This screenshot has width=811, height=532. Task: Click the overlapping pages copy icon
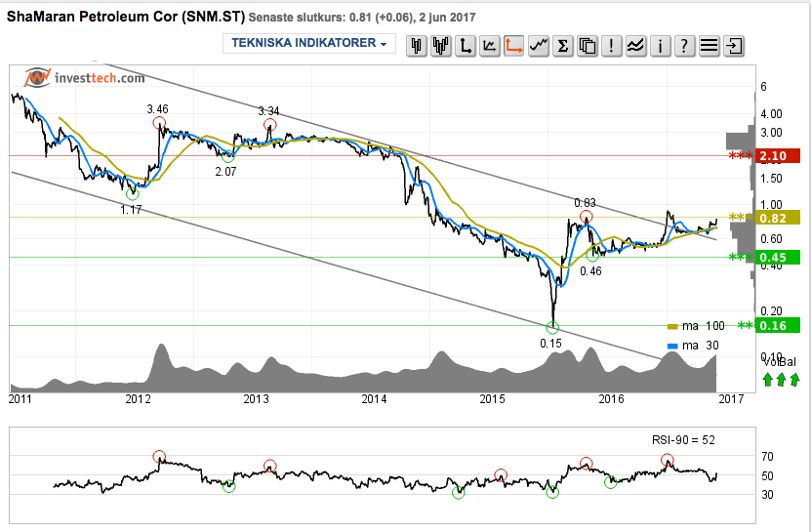point(588,46)
